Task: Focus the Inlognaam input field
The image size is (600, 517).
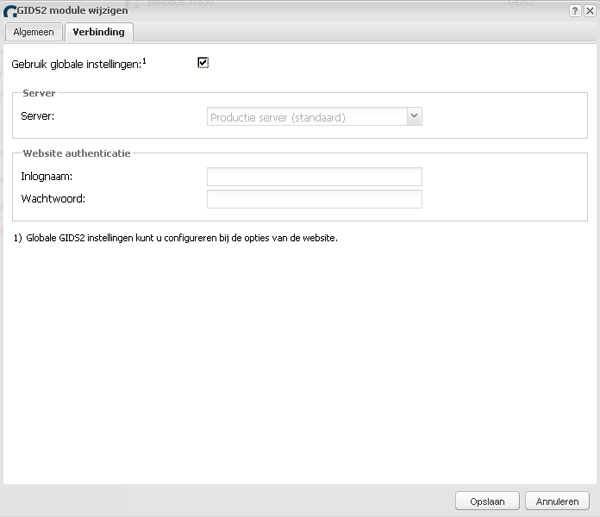Action: coord(314,176)
